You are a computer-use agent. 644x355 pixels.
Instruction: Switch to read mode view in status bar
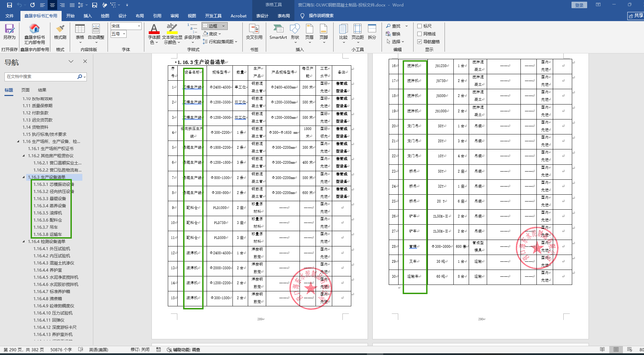(x=602, y=350)
